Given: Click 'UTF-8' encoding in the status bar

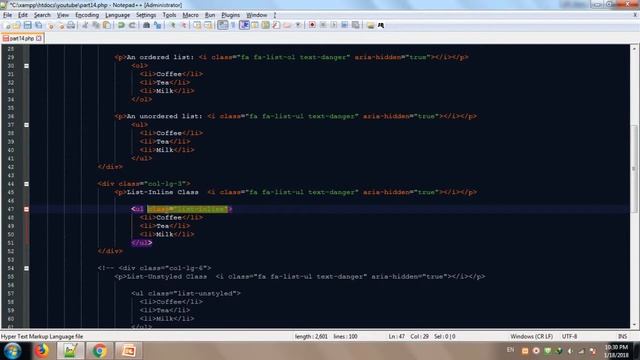Looking at the screenshot, I should click(x=569, y=336).
